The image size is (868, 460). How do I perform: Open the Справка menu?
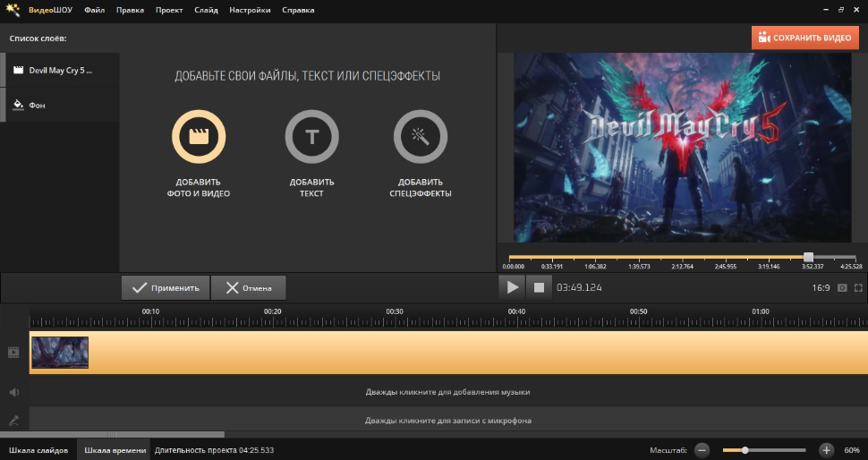298,10
